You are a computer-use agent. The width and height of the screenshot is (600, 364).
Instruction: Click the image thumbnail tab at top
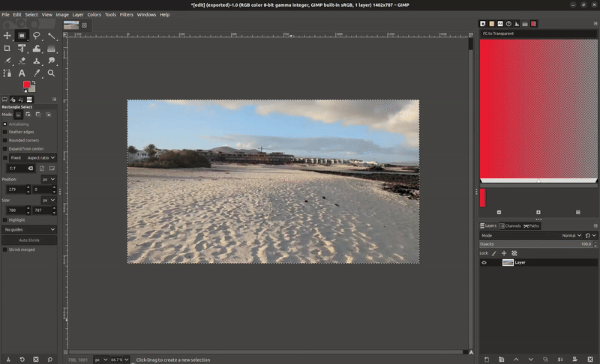pyautogui.click(x=71, y=25)
